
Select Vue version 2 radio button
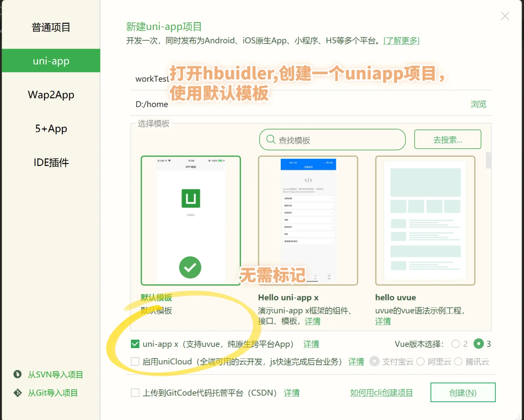[455, 344]
